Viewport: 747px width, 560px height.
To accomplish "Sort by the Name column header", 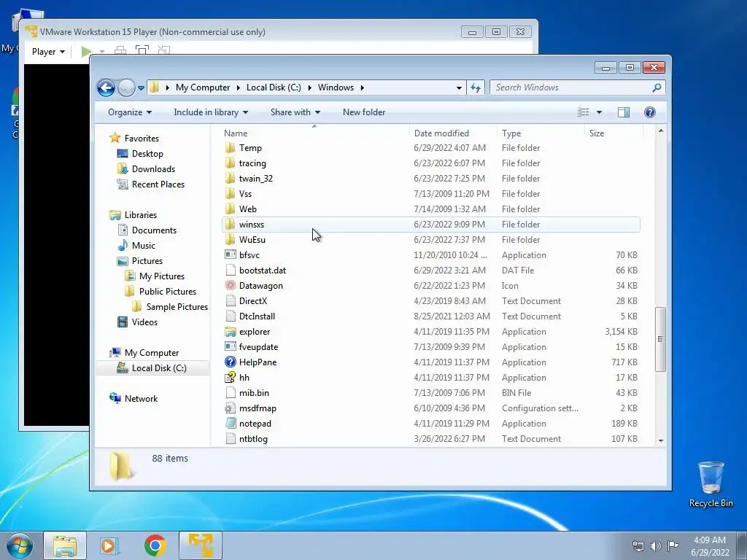I will (x=314, y=133).
